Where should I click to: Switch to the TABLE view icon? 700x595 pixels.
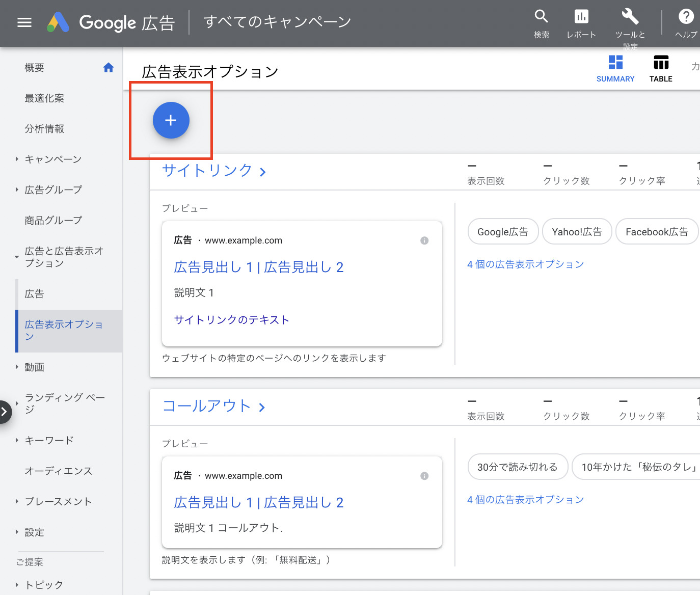coord(661,68)
